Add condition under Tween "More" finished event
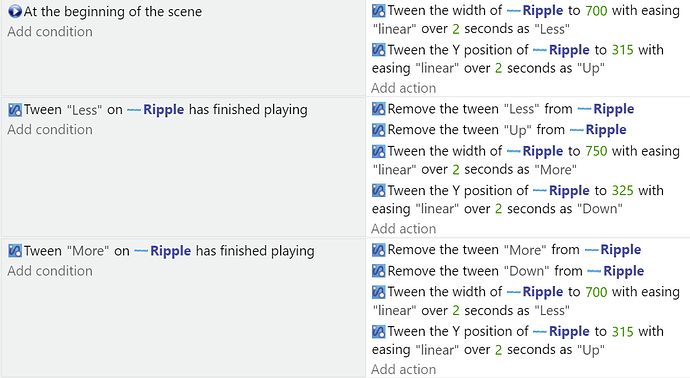 pos(50,271)
